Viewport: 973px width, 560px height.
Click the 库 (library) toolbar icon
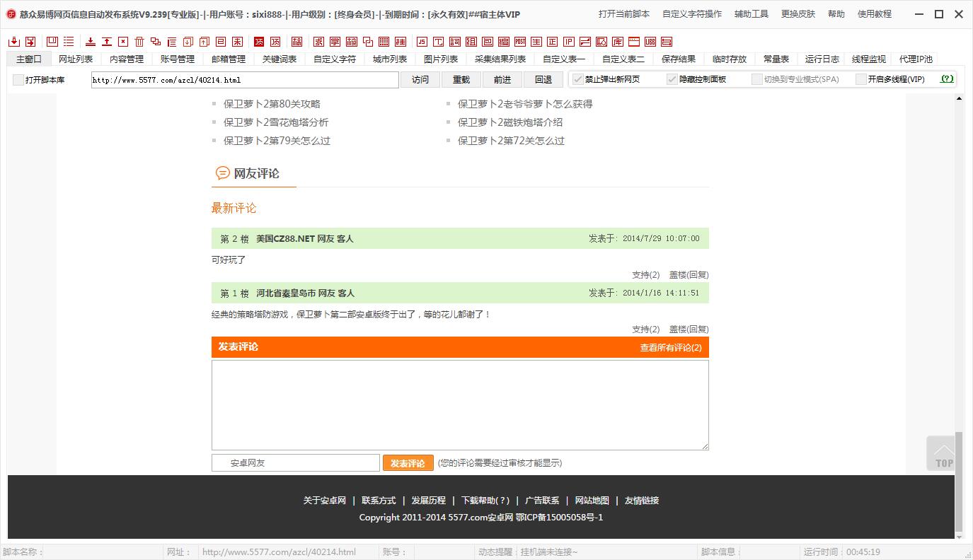[618, 42]
